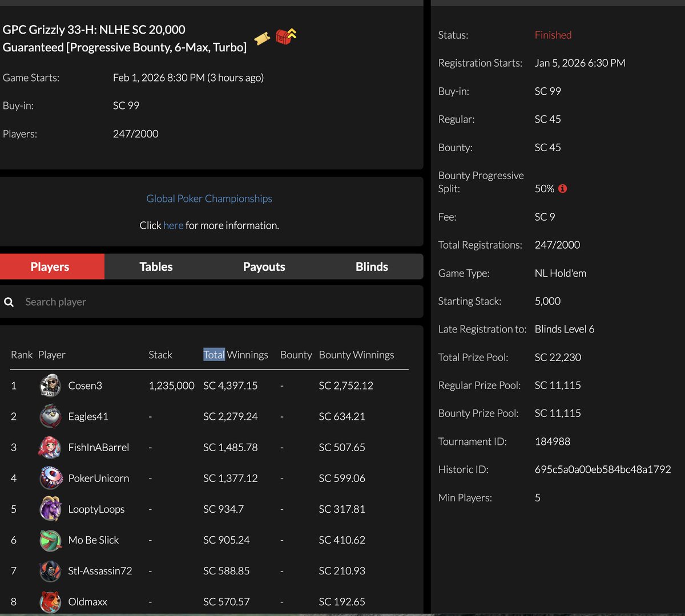Select player name Oldmaxx

click(x=87, y=601)
